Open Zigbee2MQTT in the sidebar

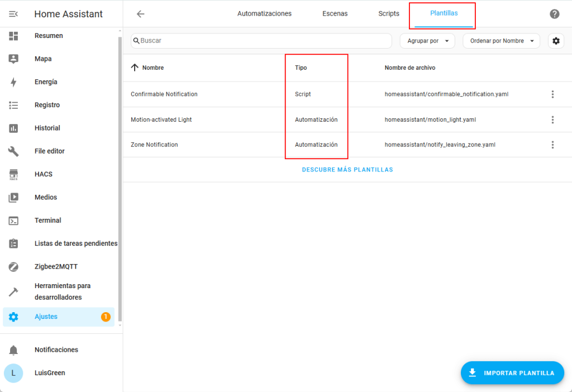[x=56, y=266]
